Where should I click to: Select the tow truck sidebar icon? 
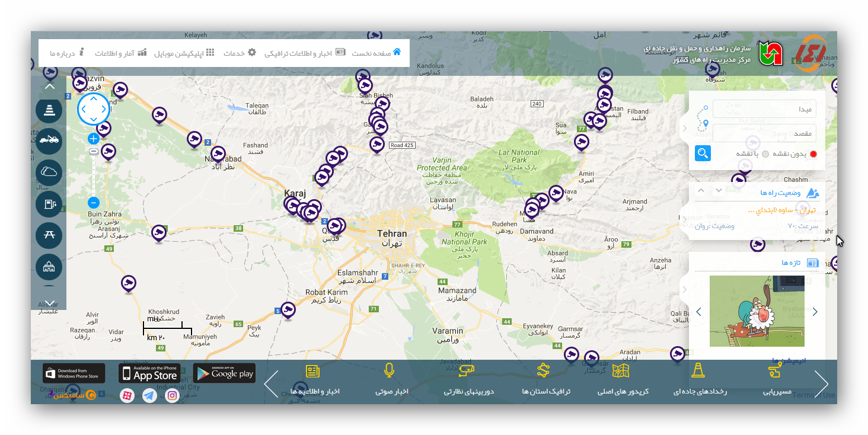click(x=49, y=141)
